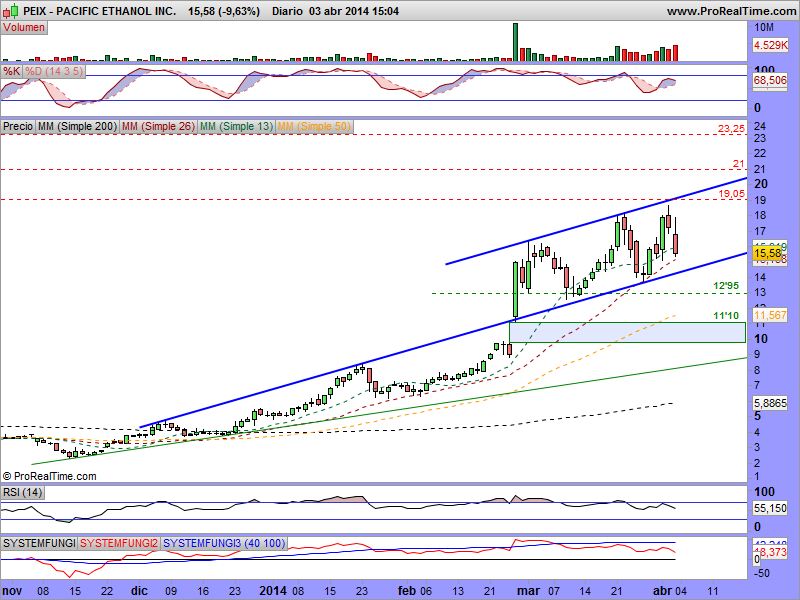
Task: Open the Precio panel label
Action: (18, 126)
